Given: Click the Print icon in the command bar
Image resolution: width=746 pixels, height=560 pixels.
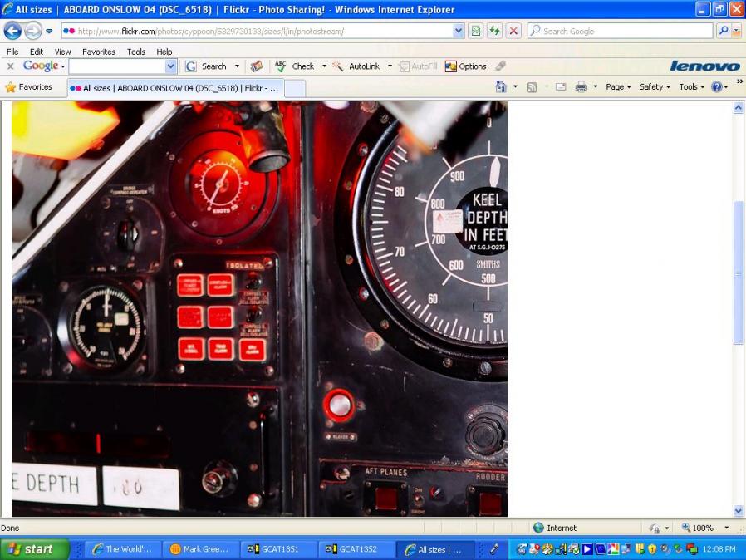Looking at the screenshot, I should (581, 87).
